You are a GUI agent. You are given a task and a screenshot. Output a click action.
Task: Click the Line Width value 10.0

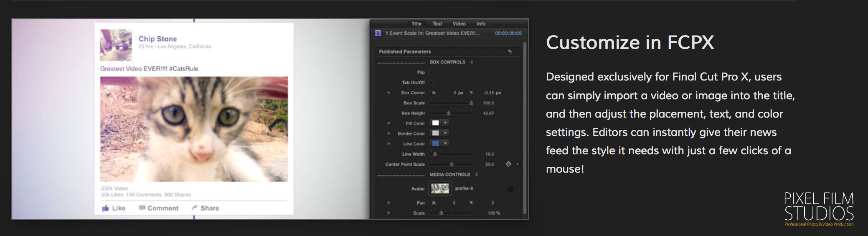[x=490, y=154]
